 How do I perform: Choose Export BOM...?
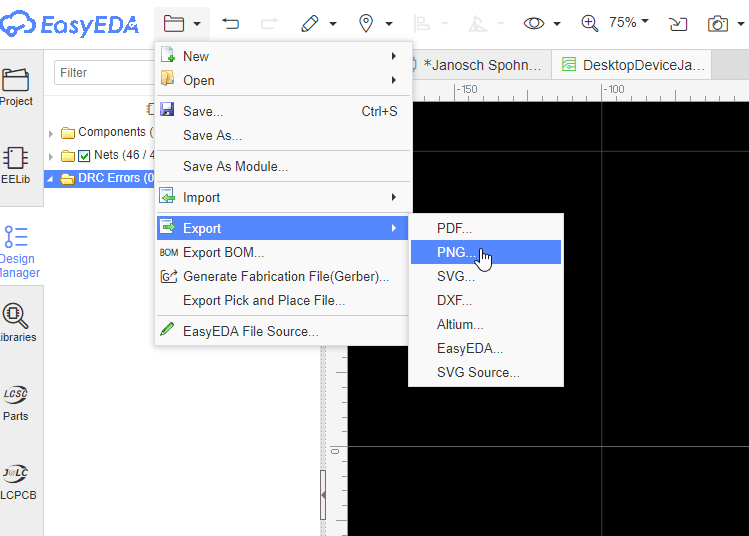(282, 252)
